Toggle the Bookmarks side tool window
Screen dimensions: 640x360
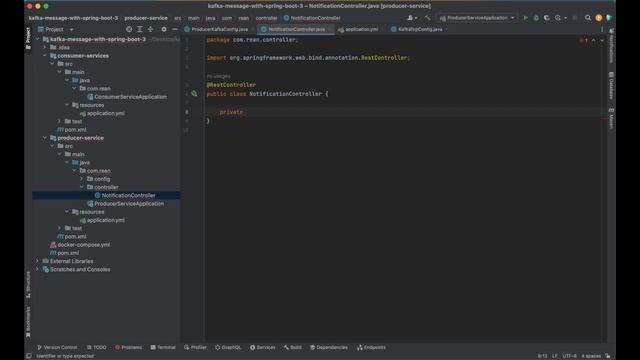[x=28, y=322]
